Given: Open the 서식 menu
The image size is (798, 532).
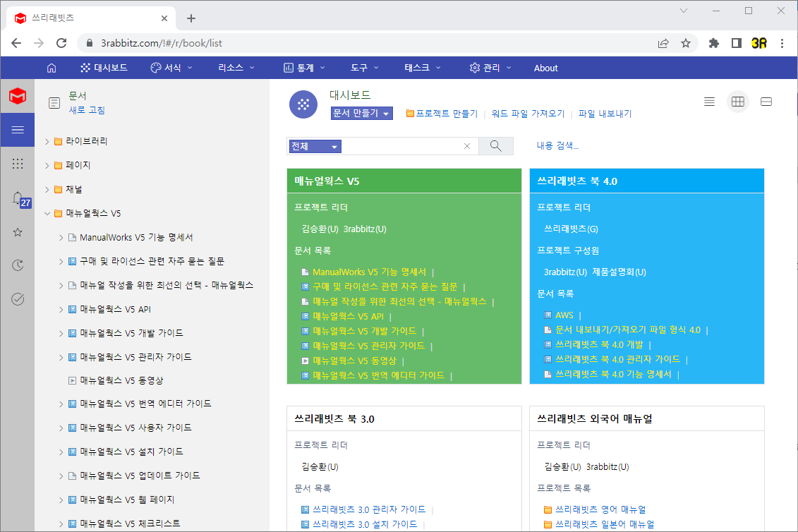Looking at the screenshot, I should (x=171, y=68).
